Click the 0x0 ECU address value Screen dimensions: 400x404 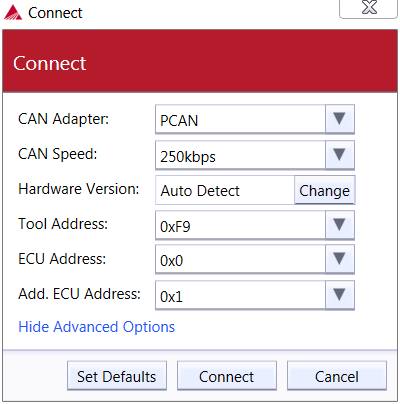[240, 259]
